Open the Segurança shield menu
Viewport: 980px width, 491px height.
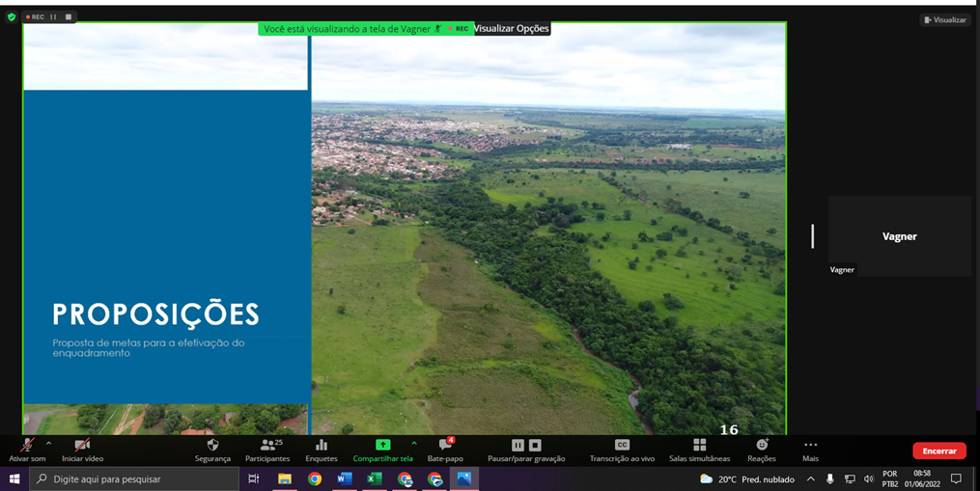pos(212,450)
